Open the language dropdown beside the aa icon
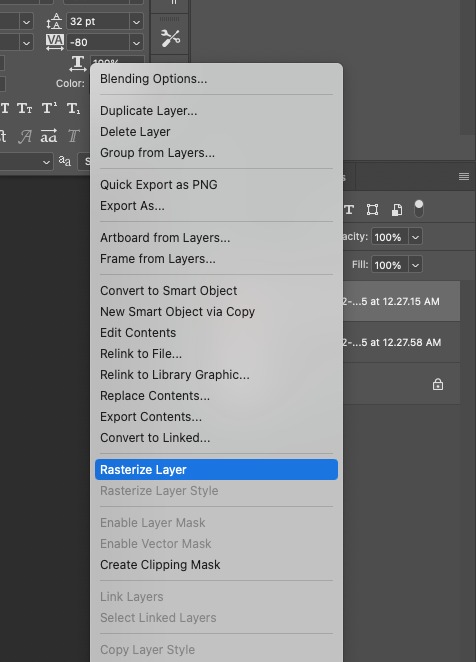The height and width of the screenshot is (662, 476). (x=46, y=162)
